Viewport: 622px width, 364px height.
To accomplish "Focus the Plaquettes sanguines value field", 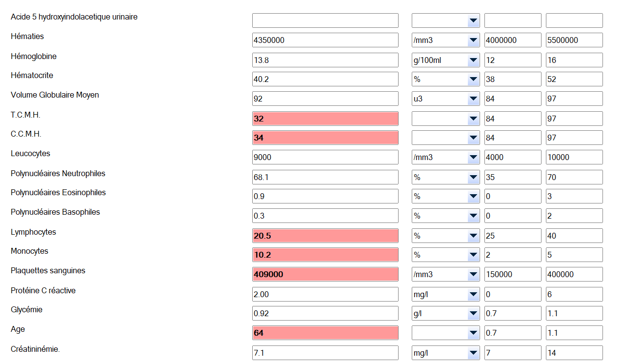I will point(325,274).
